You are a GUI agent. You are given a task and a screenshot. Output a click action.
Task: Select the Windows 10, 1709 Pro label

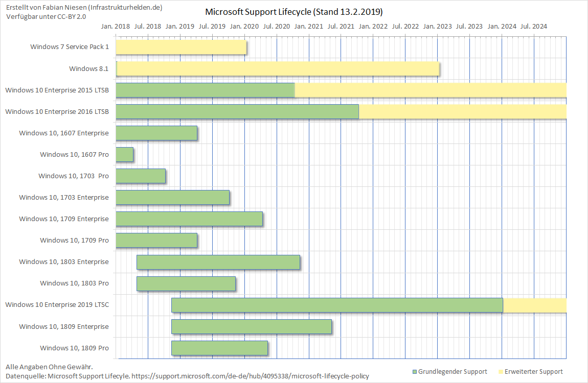[74, 241]
